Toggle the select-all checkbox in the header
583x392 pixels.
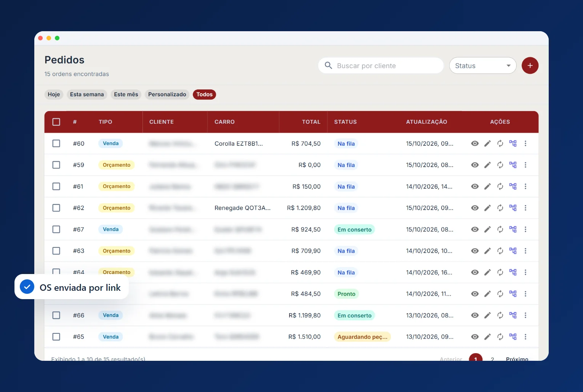(56, 122)
